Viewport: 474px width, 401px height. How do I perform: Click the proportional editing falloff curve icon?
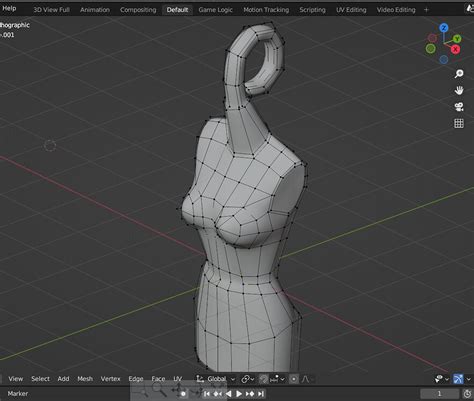(305, 379)
